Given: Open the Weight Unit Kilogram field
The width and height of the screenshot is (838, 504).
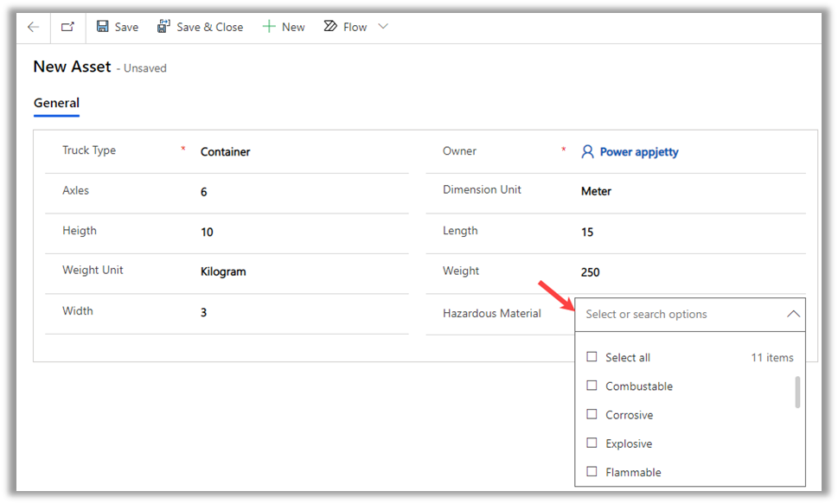Looking at the screenshot, I should [x=223, y=271].
